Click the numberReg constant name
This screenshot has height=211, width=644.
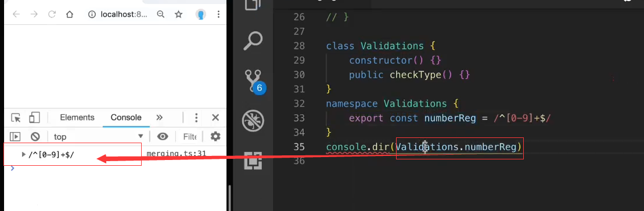(x=449, y=118)
